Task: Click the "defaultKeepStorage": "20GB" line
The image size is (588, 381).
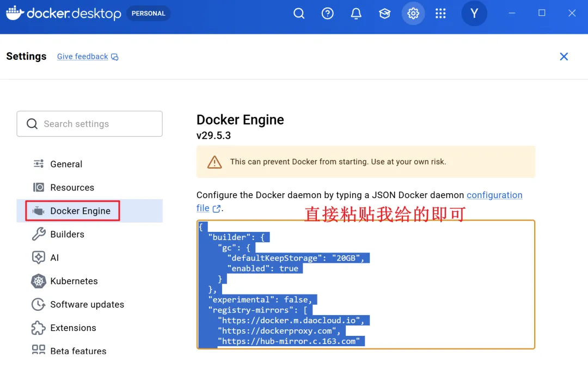Action: click(296, 258)
